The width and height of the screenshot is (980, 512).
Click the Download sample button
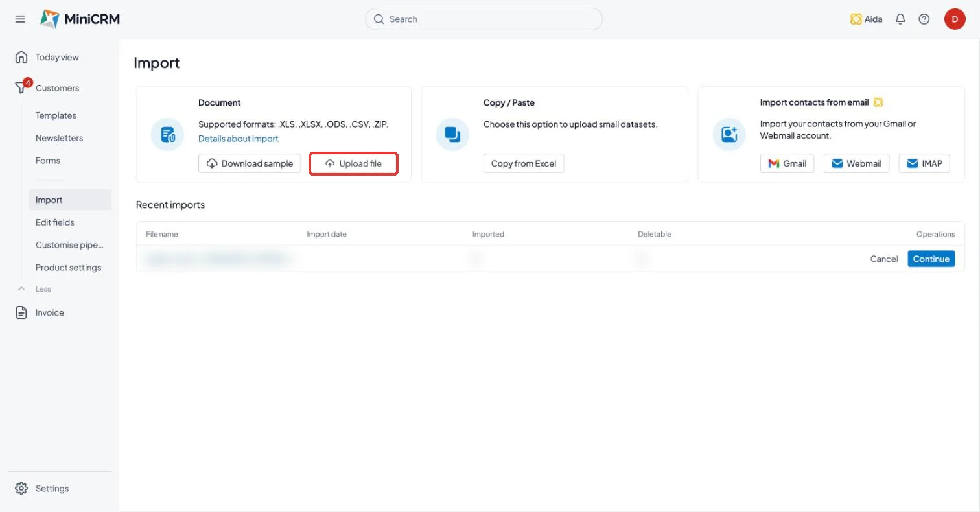pos(250,163)
